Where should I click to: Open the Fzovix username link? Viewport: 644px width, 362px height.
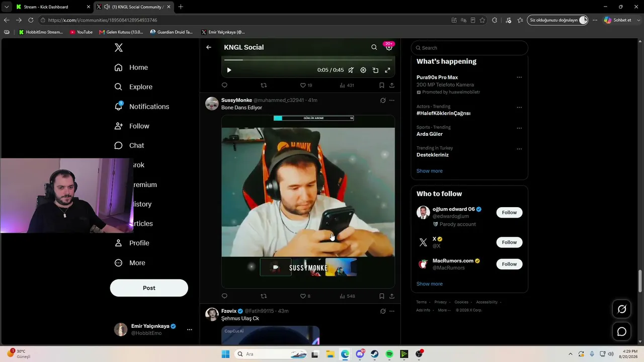point(229,311)
